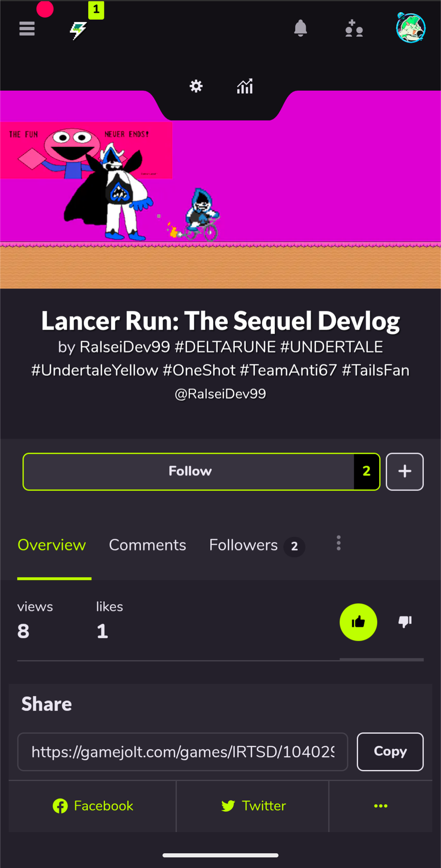
Task: Switch to the Comments tab
Action: point(147,545)
